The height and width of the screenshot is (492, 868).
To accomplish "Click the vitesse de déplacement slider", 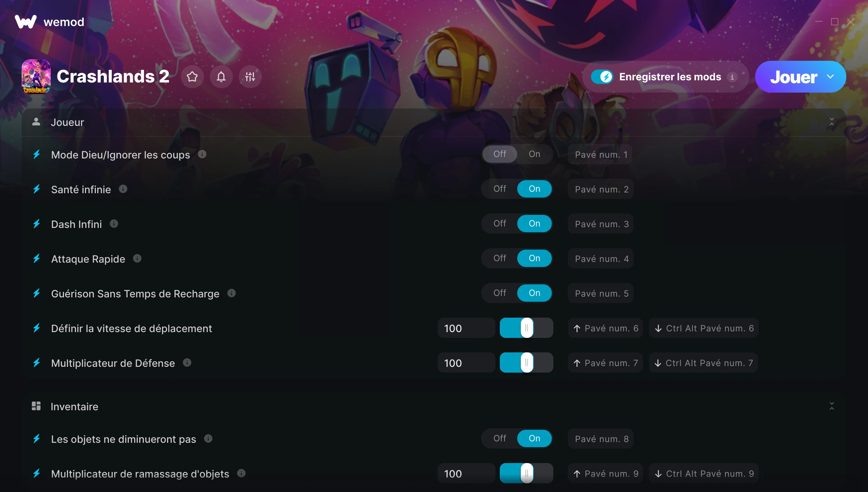I will (526, 328).
